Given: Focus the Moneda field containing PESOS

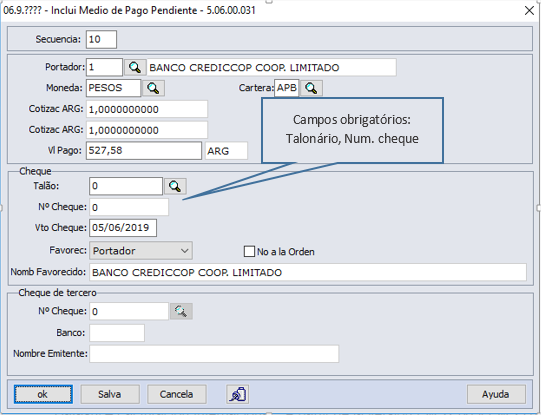Looking at the screenshot, I should pos(114,88).
